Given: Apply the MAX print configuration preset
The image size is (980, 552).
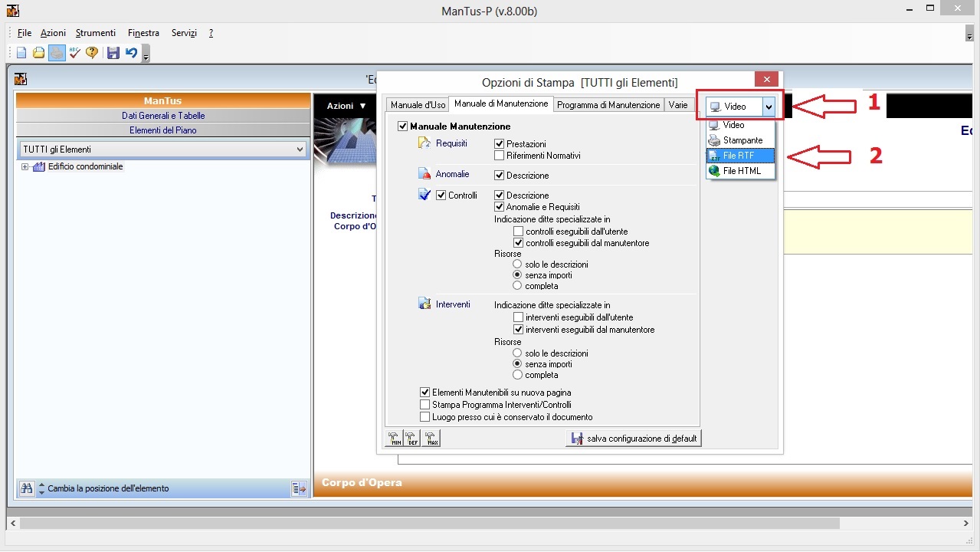Looking at the screenshot, I should [432, 439].
